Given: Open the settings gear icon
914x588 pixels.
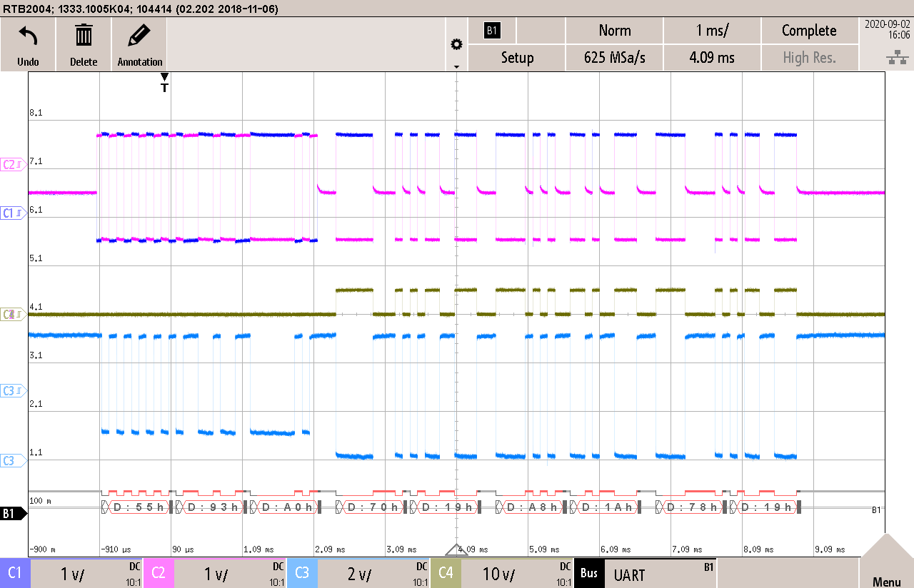Looking at the screenshot, I should coord(457,43).
